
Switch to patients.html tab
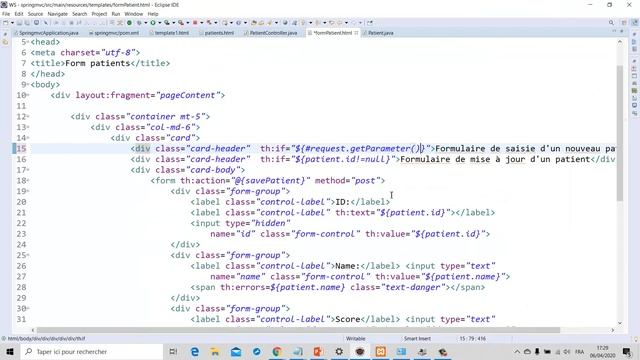coord(217,33)
